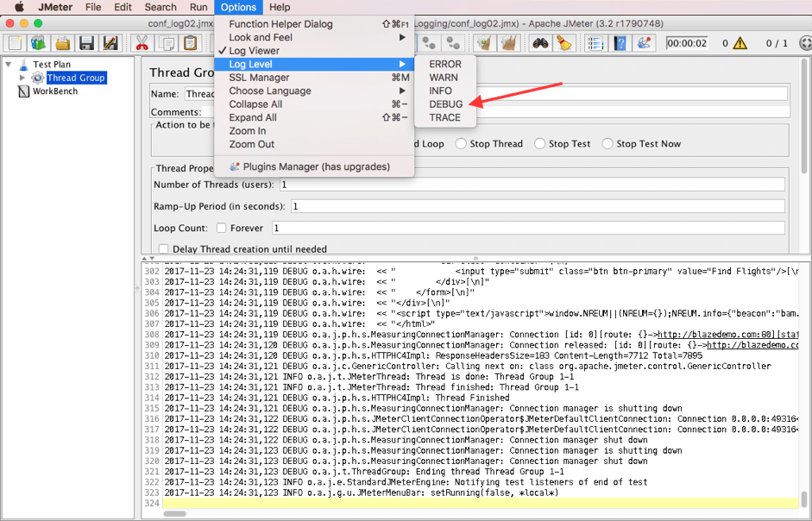Viewport: 812px width, 521px height.
Task: Click the Thread Group gear icon in tree
Action: point(37,78)
